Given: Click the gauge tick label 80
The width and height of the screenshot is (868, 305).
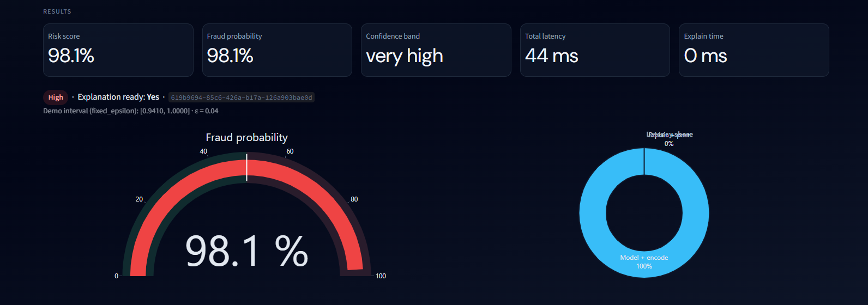Looking at the screenshot, I should pos(354,199).
